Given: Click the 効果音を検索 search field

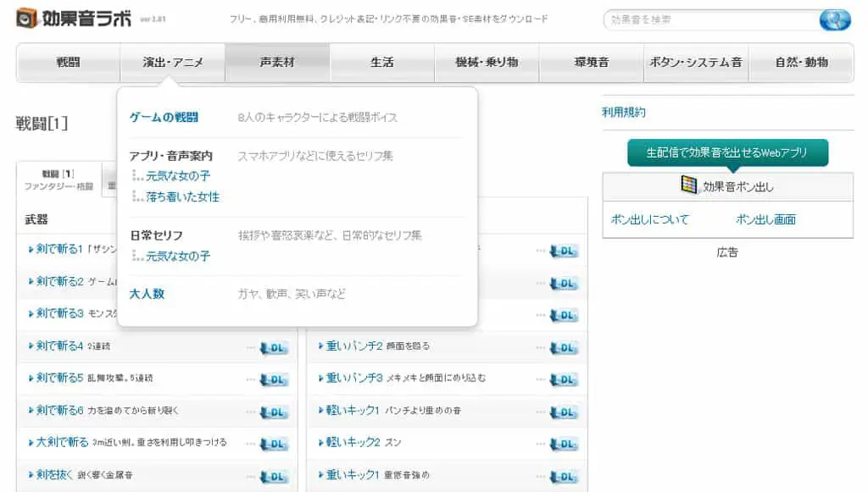Looking at the screenshot, I should coord(711,20).
